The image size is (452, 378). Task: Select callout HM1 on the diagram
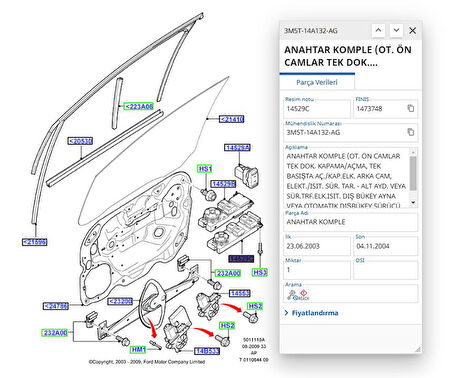(x=138, y=349)
